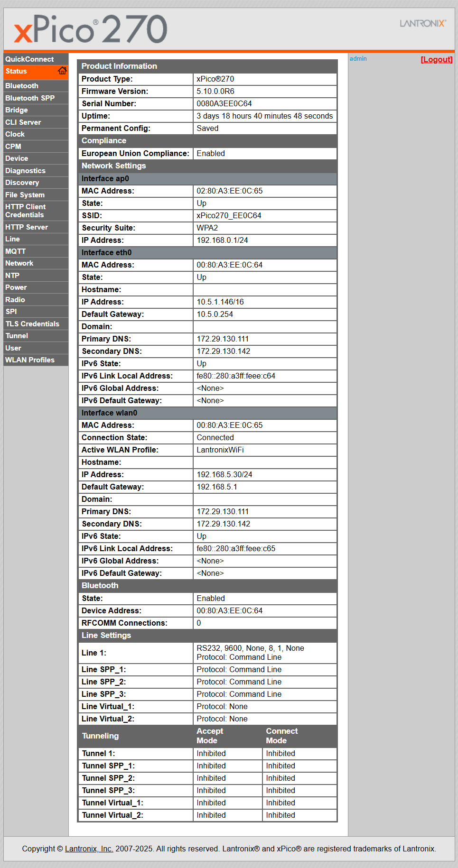Click the uptime value
The height and width of the screenshot is (868, 458).
pyautogui.click(x=265, y=116)
